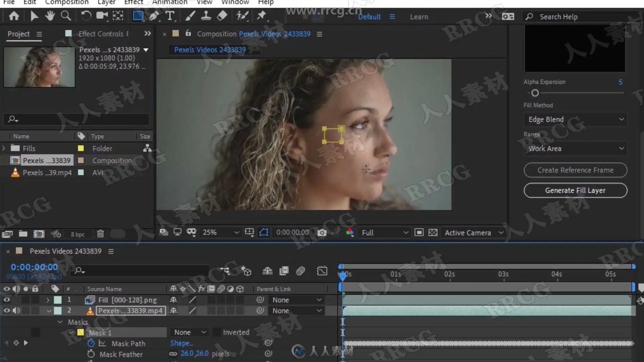Toggle Mask Feather constrain proportions link

pyautogui.click(x=173, y=354)
